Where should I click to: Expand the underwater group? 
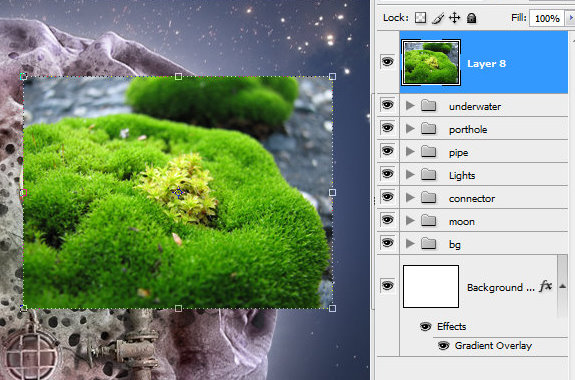pos(410,106)
